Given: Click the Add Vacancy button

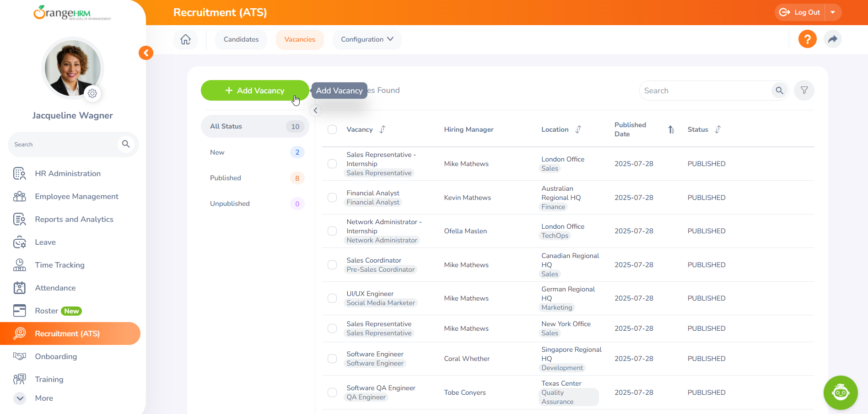Looking at the screenshot, I should click(x=254, y=91).
